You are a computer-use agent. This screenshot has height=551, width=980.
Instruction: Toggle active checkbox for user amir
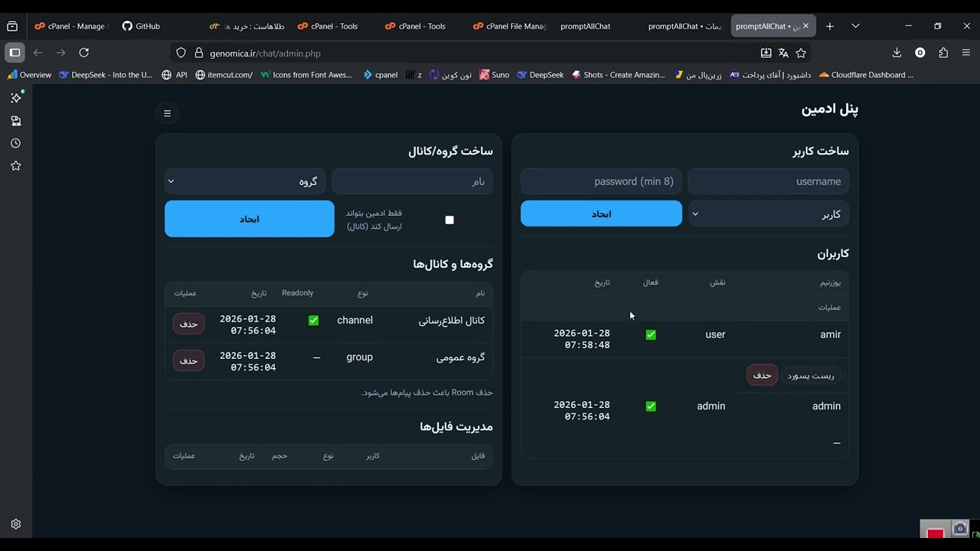pyautogui.click(x=651, y=334)
